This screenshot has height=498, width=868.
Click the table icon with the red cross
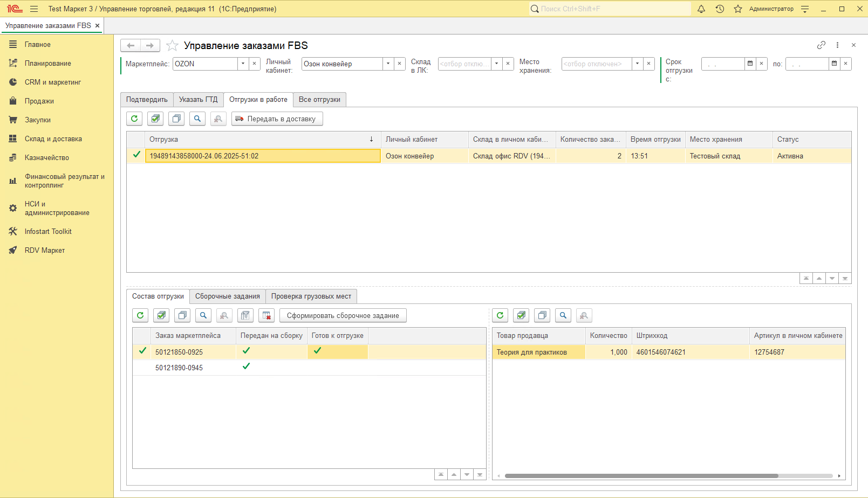pos(266,316)
